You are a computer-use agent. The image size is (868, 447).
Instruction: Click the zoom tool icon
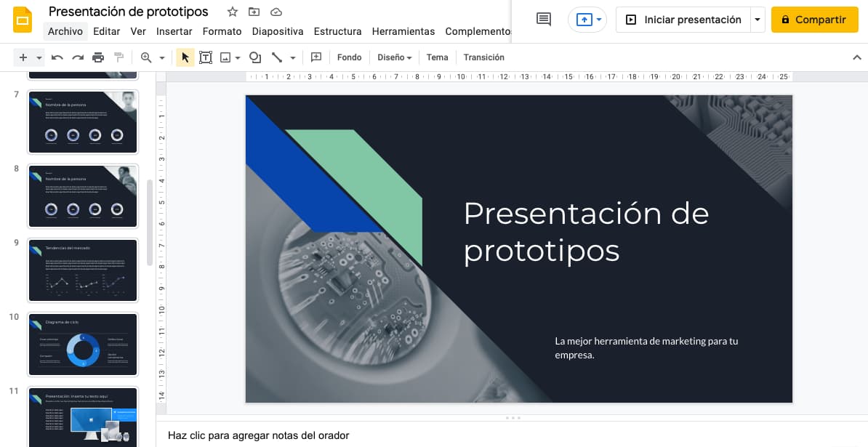coord(145,57)
